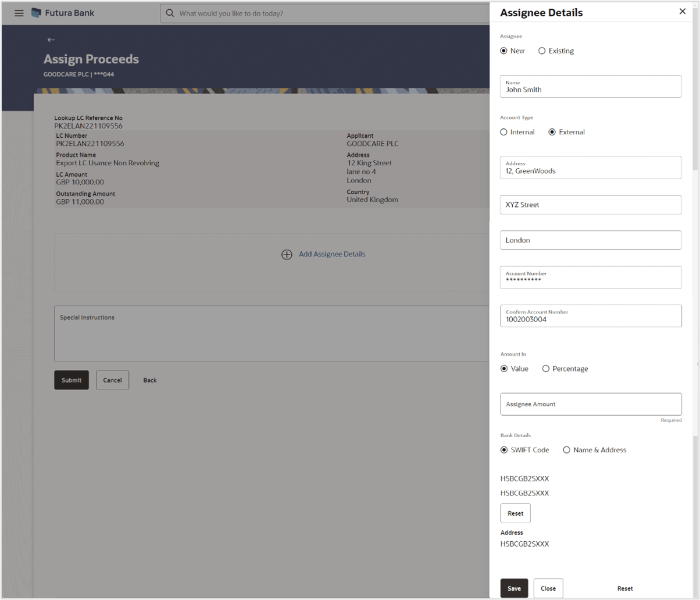Click the search magnifier icon
The image size is (700, 600).
170,12
